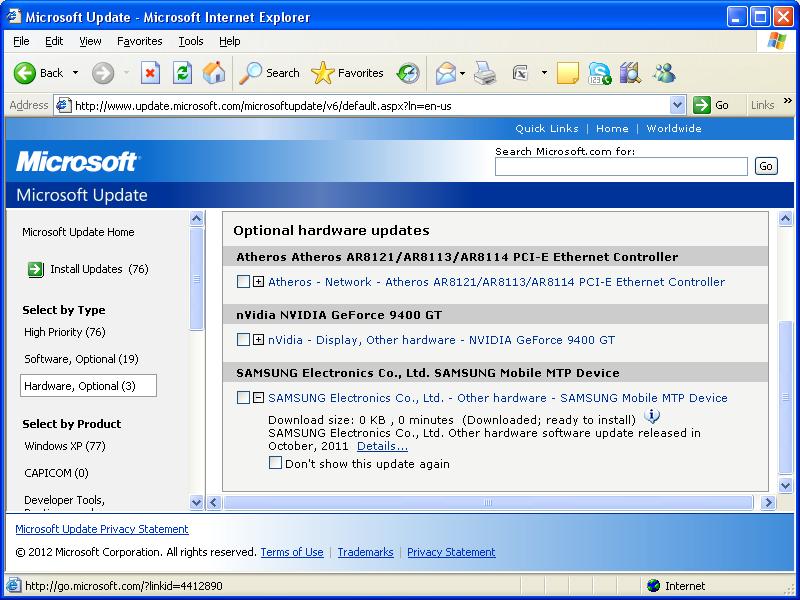Click the Research books toolbar icon
Screen dimensions: 800x600
tap(631, 73)
